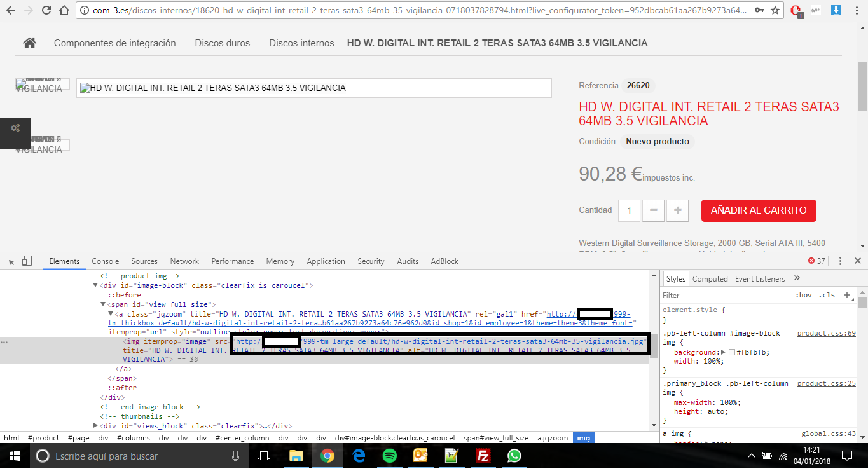Open Microsoft Edge from the taskbar
The image size is (868, 471).
(x=359, y=456)
